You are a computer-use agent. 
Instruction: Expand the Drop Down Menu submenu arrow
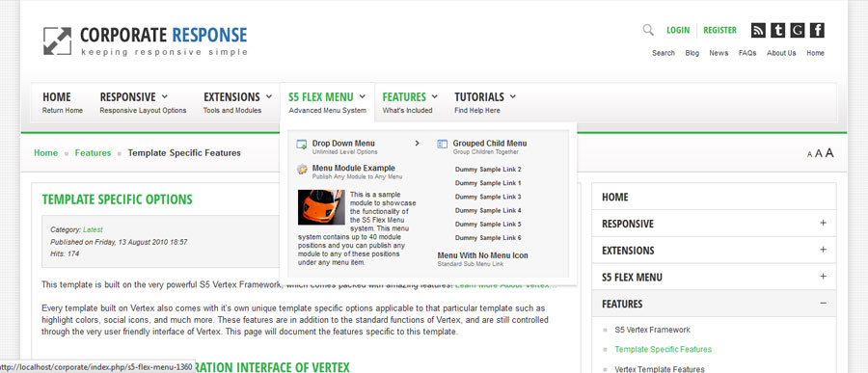pos(417,144)
